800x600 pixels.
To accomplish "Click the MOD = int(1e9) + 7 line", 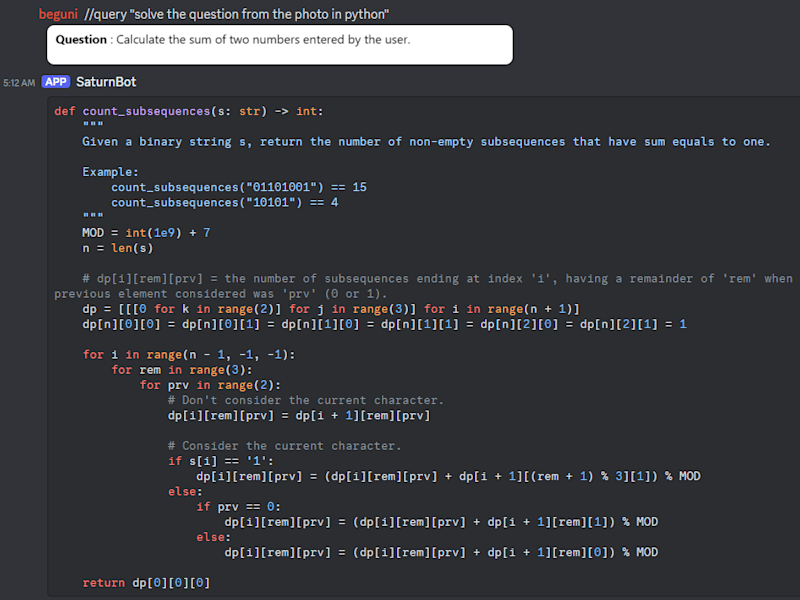I will pyautogui.click(x=146, y=233).
